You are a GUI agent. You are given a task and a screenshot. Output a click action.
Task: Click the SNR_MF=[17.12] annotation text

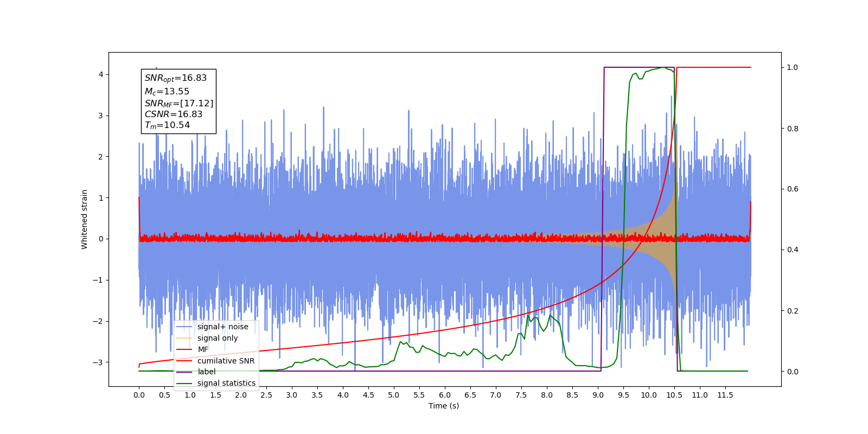[179, 103]
